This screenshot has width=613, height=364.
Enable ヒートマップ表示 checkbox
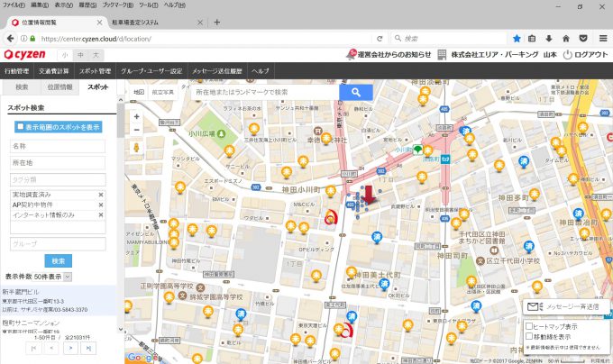click(x=529, y=326)
